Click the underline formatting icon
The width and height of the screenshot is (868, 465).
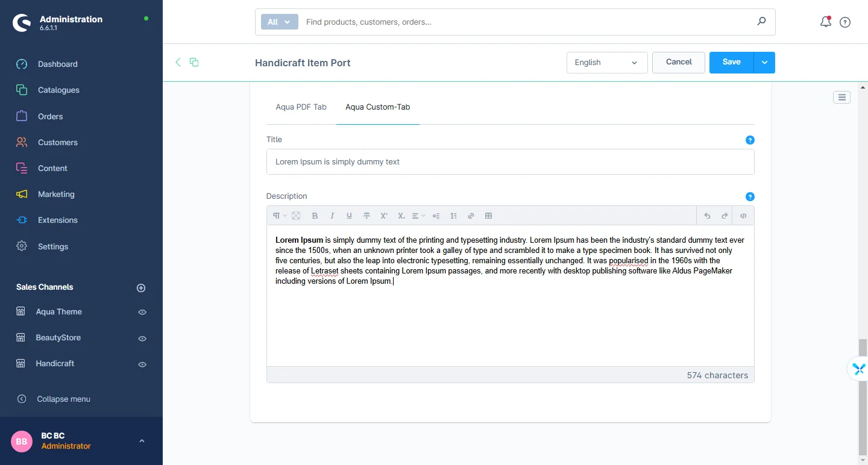349,216
